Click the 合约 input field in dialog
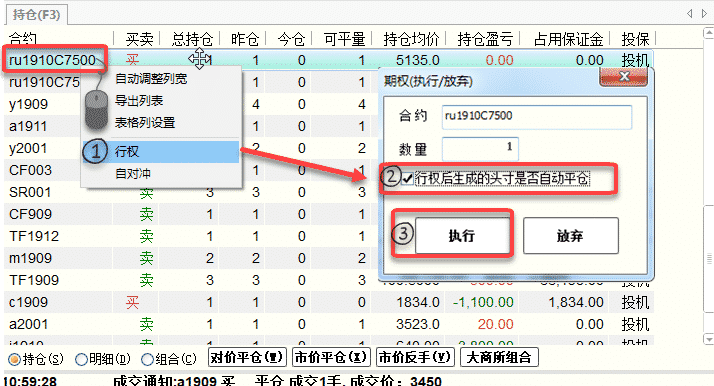Image resolution: width=714 pixels, height=386 pixels. click(x=536, y=117)
